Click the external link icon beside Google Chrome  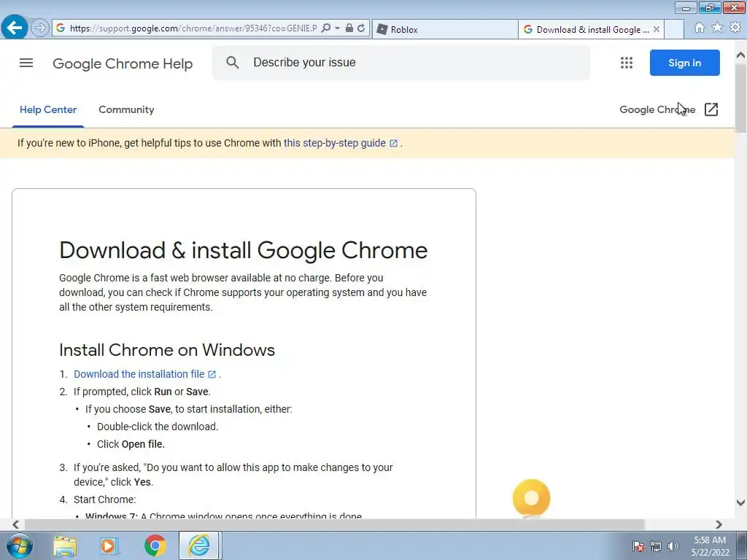click(x=711, y=109)
